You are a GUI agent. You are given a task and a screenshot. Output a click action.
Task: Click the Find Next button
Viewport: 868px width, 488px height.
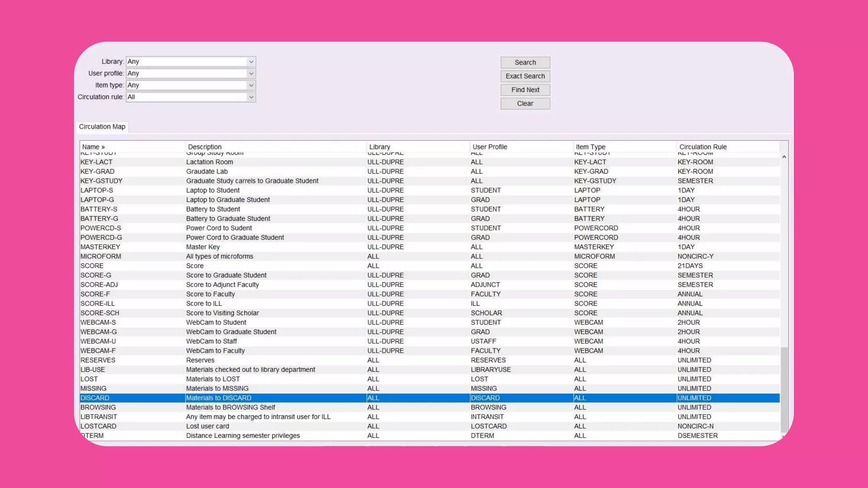[x=525, y=90]
